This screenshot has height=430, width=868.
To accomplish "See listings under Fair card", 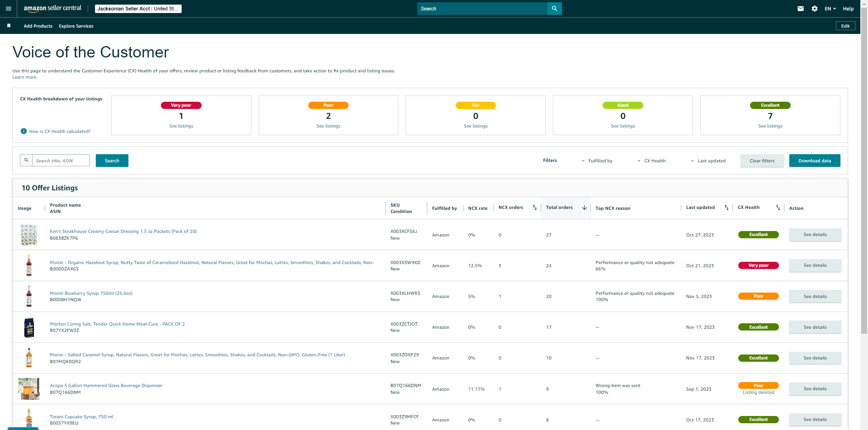I will [476, 126].
